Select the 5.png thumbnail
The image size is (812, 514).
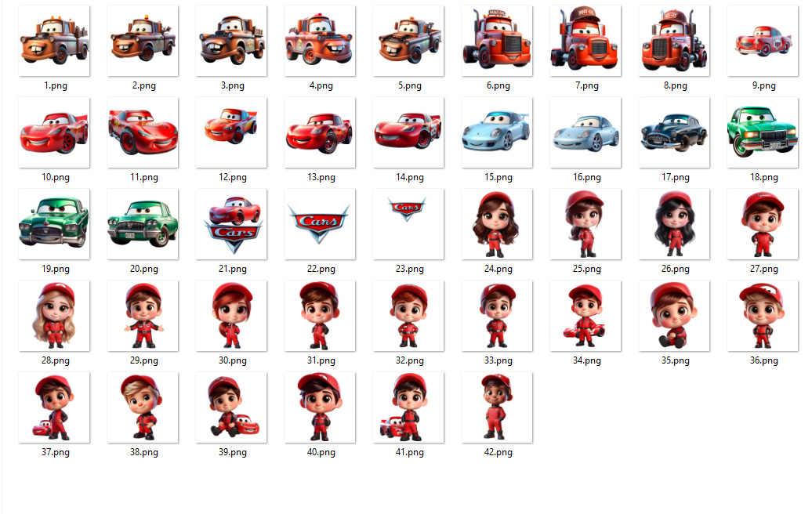point(408,41)
